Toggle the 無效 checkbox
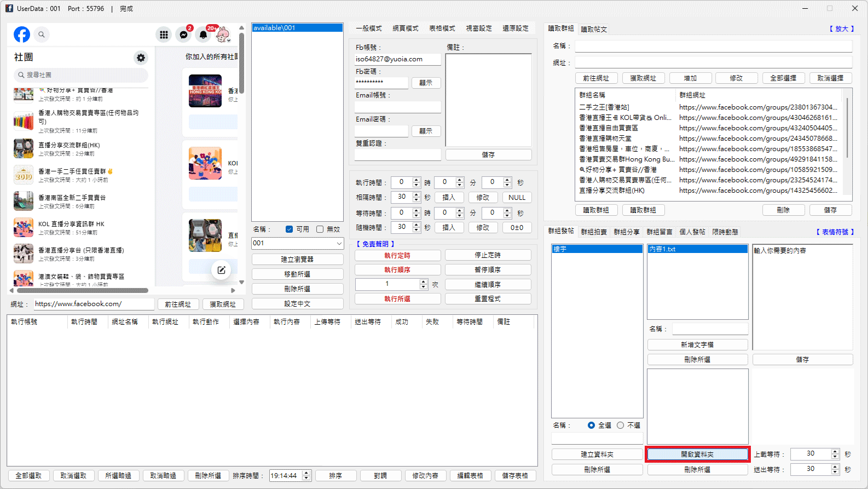 [320, 229]
